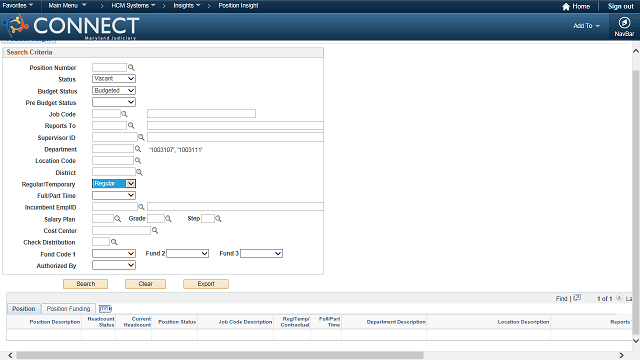Sort by Job Code Description column header
The height and width of the screenshot is (360, 640).
[245, 322]
